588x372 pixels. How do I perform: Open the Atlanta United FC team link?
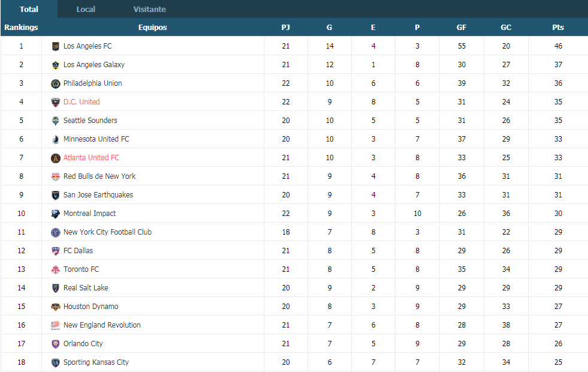coord(91,158)
